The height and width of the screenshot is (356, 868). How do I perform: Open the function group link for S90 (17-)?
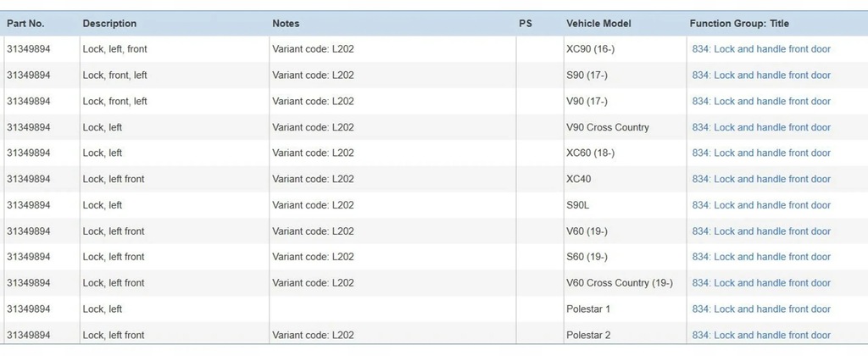coord(761,75)
